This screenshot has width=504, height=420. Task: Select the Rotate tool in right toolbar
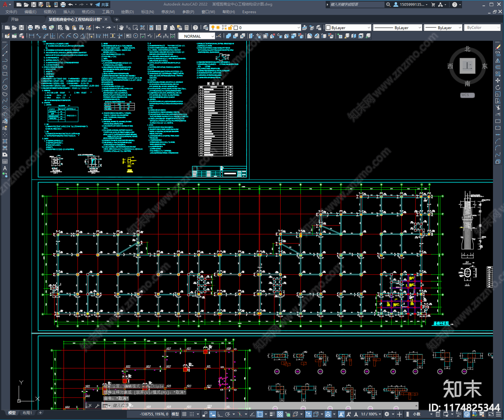(498, 87)
